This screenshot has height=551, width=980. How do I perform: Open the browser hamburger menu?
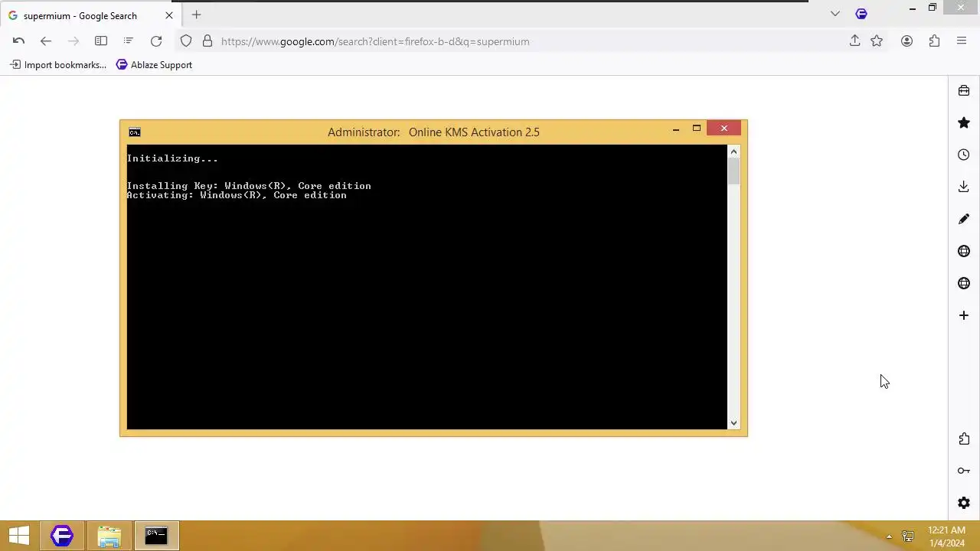[x=962, y=41]
